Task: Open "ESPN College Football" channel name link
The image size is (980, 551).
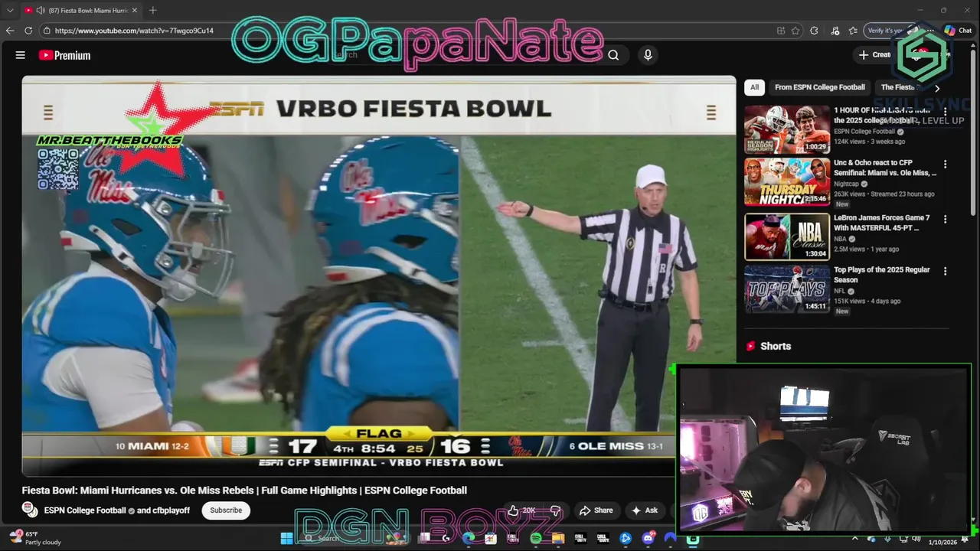Action: coord(85,510)
